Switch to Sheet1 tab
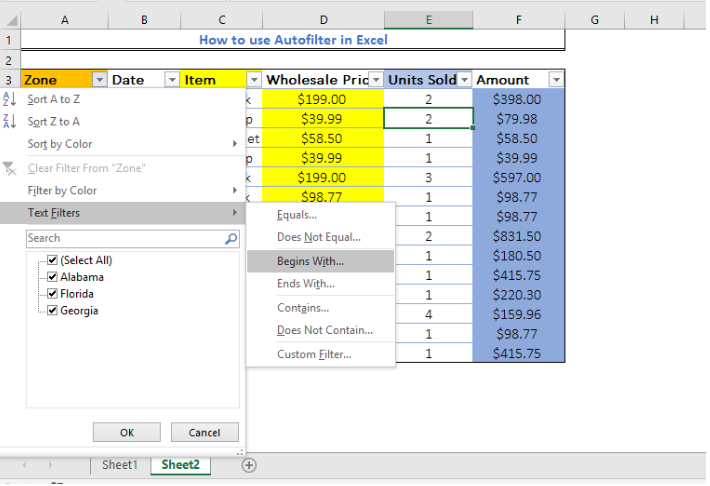The image size is (710, 486). pyautogui.click(x=120, y=465)
